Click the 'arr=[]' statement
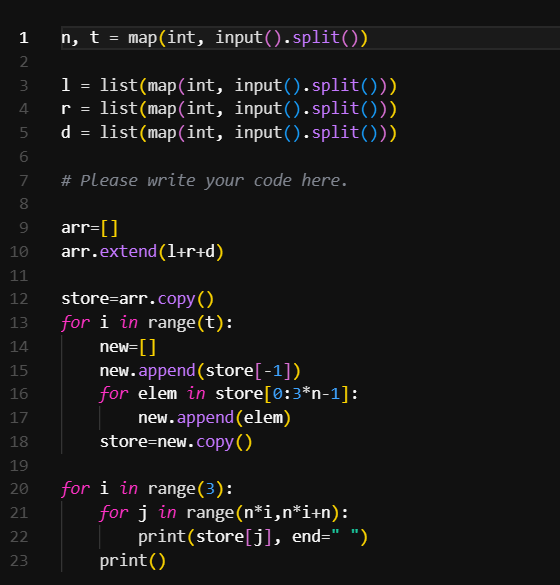 point(90,228)
